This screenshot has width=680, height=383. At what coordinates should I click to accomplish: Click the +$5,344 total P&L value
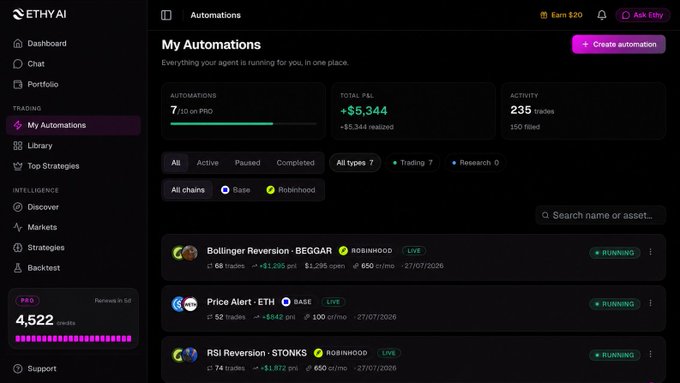click(363, 111)
